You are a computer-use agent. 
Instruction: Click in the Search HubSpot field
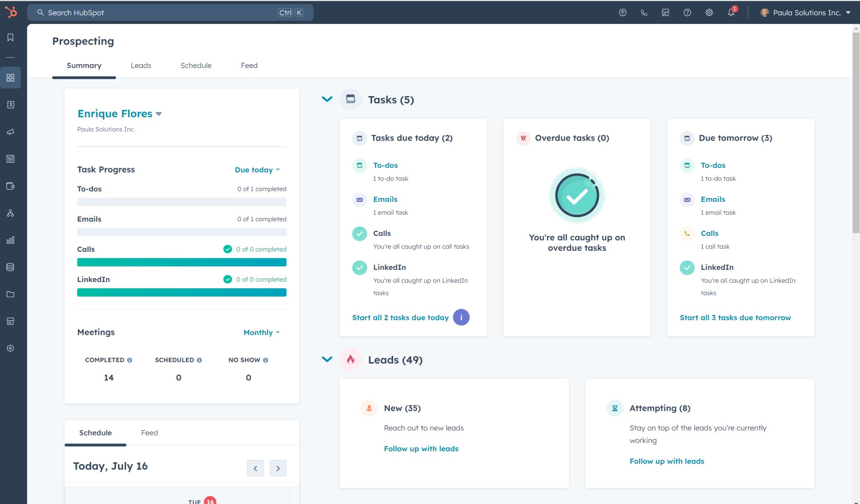(x=160, y=13)
